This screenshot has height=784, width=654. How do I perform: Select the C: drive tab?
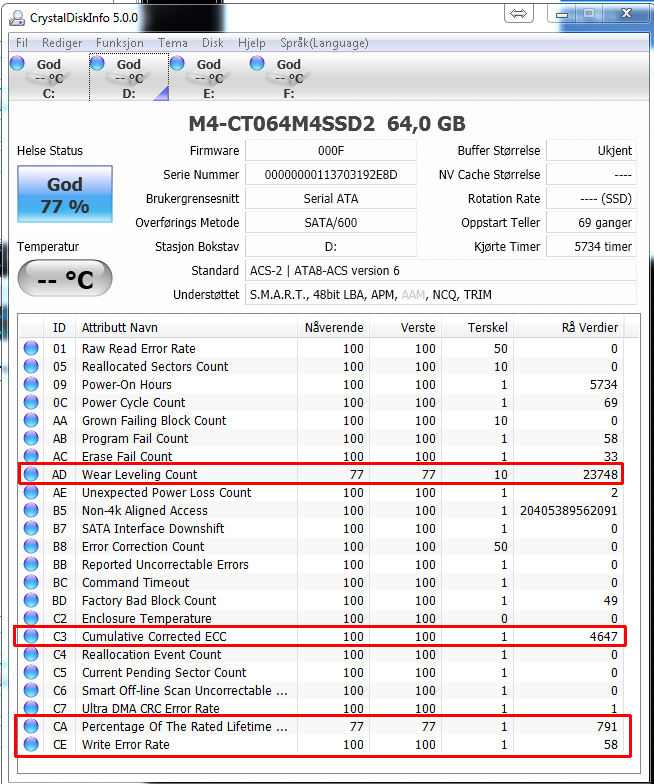coord(48,78)
